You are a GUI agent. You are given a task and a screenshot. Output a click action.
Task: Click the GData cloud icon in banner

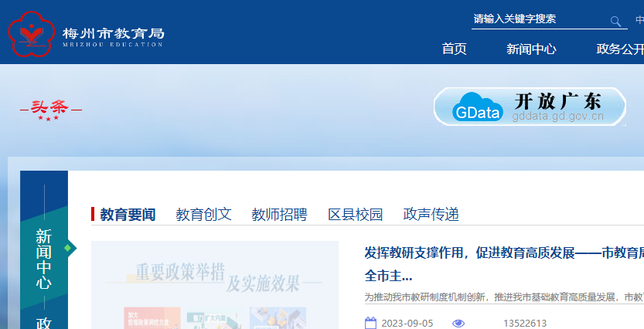click(x=478, y=107)
